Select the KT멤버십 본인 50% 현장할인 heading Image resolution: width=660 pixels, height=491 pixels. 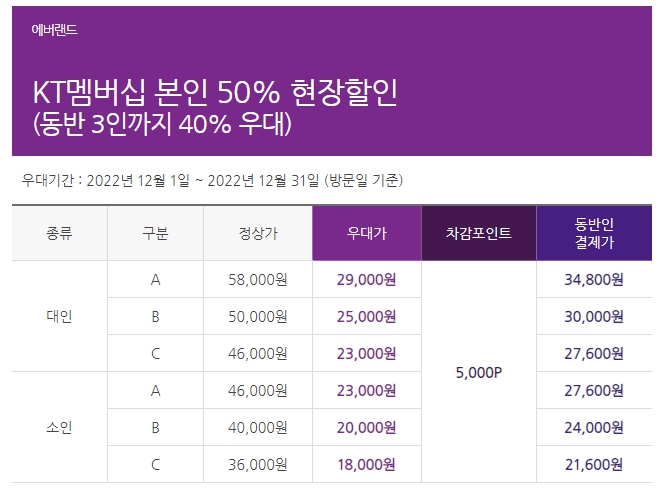pyautogui.click(x=215, y=92)
